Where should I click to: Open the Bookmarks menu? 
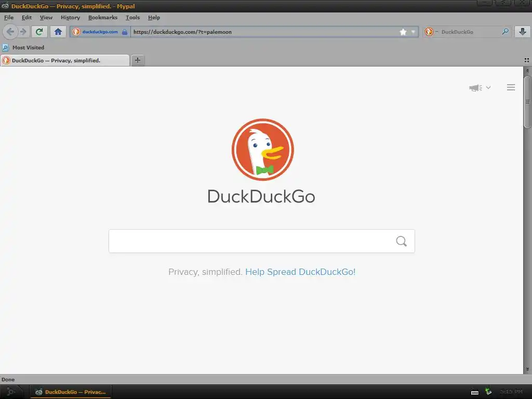coord(103,18)
